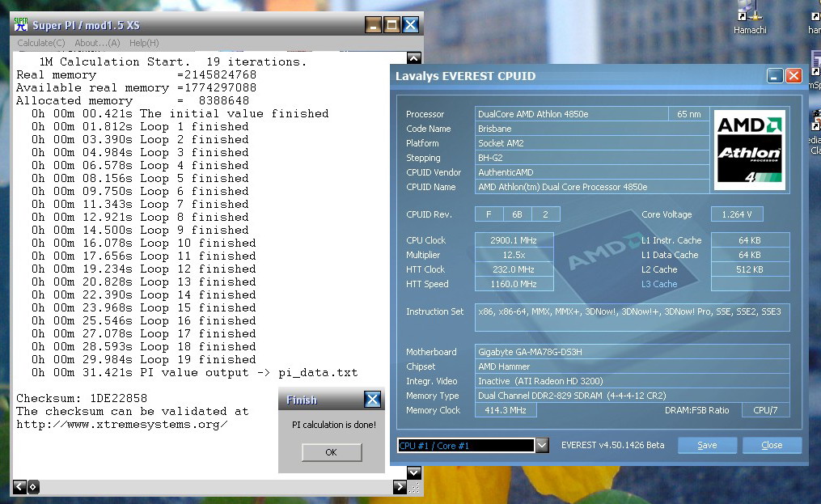Image resolution: width=821 pixels, height=504 pixels.
Task: Click the Save button in EVEREST
Action: pos(708,445)
